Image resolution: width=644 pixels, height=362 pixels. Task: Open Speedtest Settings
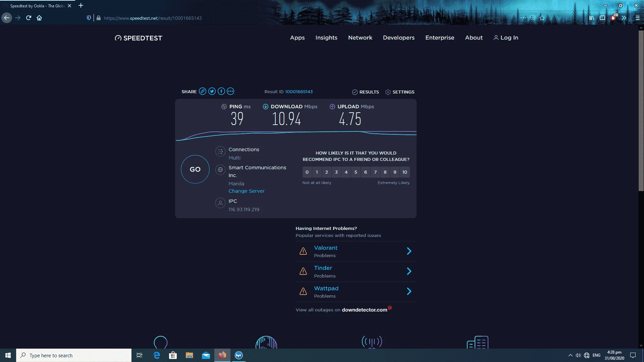pos(399,92)
